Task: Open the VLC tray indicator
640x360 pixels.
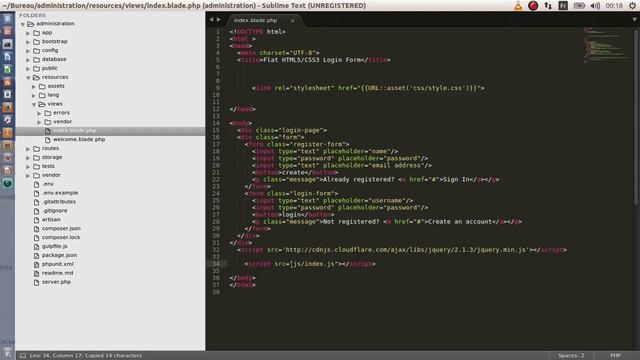Action: (518, 6)
